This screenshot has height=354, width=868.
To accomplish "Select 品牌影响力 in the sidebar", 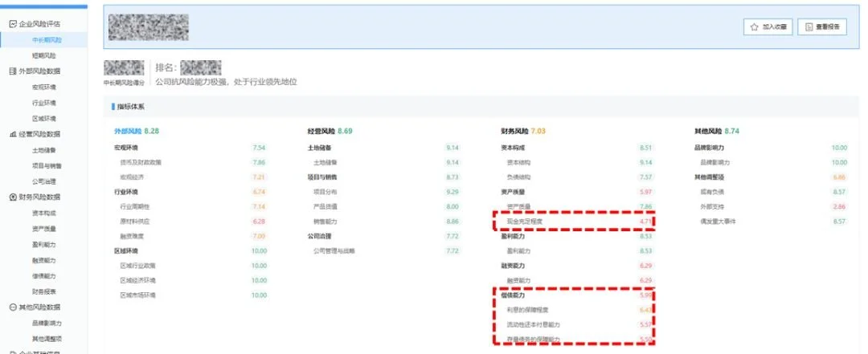I will click(x=47, y=323).
